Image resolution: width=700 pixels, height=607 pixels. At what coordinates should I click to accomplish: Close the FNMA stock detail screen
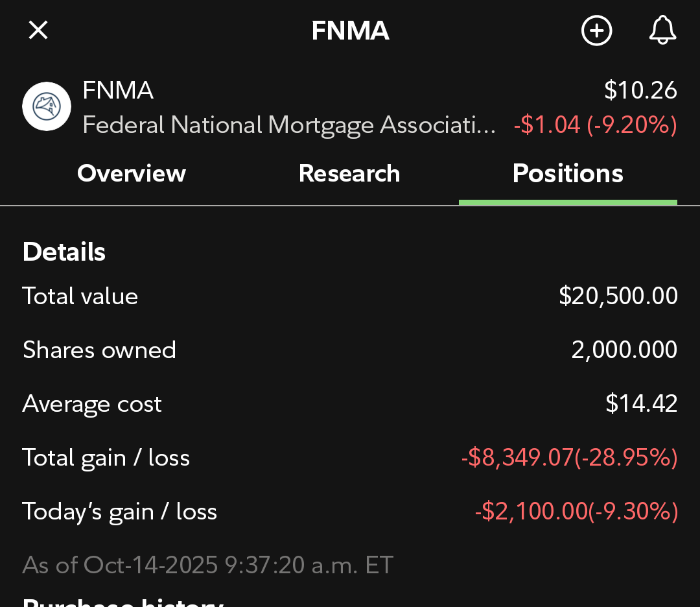[38, 30]
